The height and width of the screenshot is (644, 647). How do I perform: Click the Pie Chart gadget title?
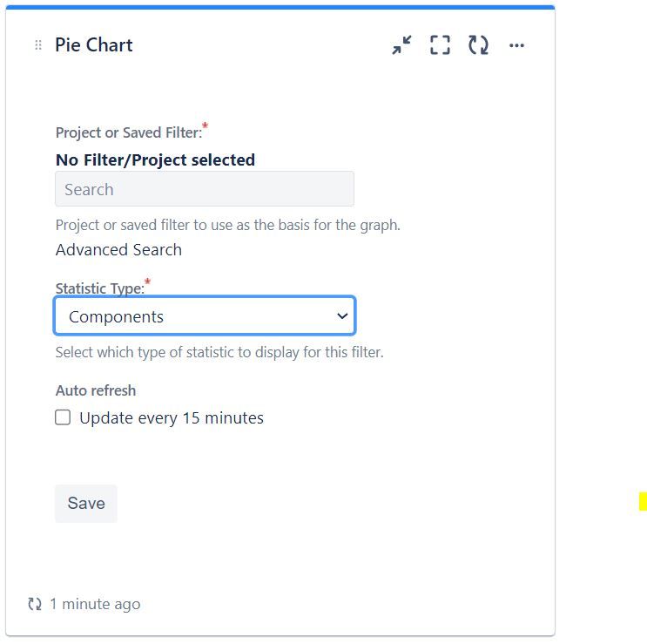point(94,45)
